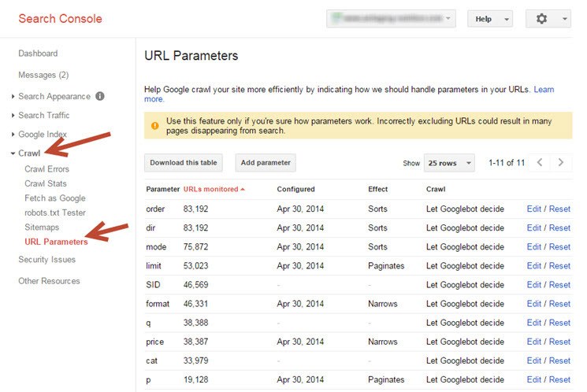
Task: Edit the format parameter
Action: [x=534, y=304]
